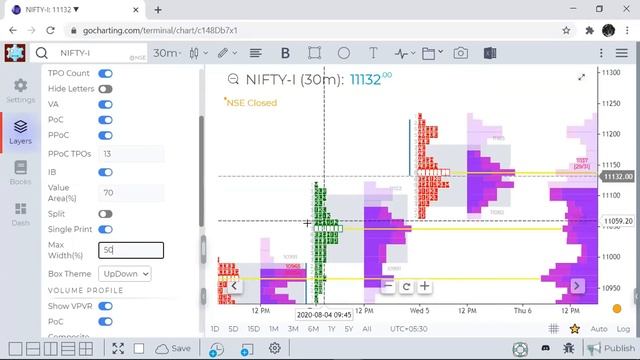Zoom in chart with plus button
Screen dimensions: 640x360
pos(424,286)
